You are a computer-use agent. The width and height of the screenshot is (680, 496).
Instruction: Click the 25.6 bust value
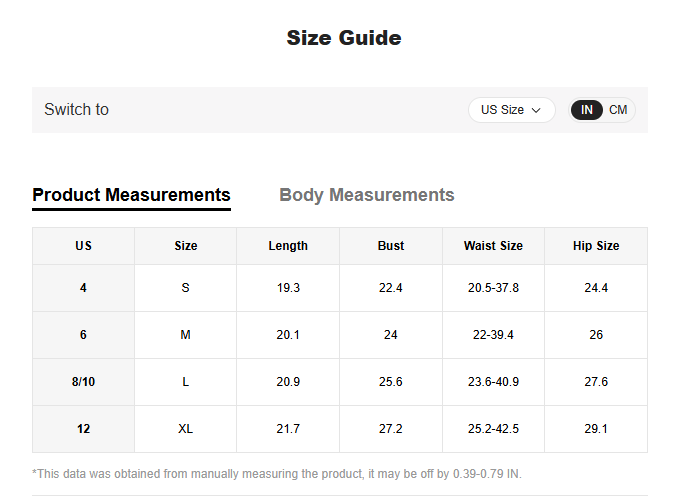point(391,382)
